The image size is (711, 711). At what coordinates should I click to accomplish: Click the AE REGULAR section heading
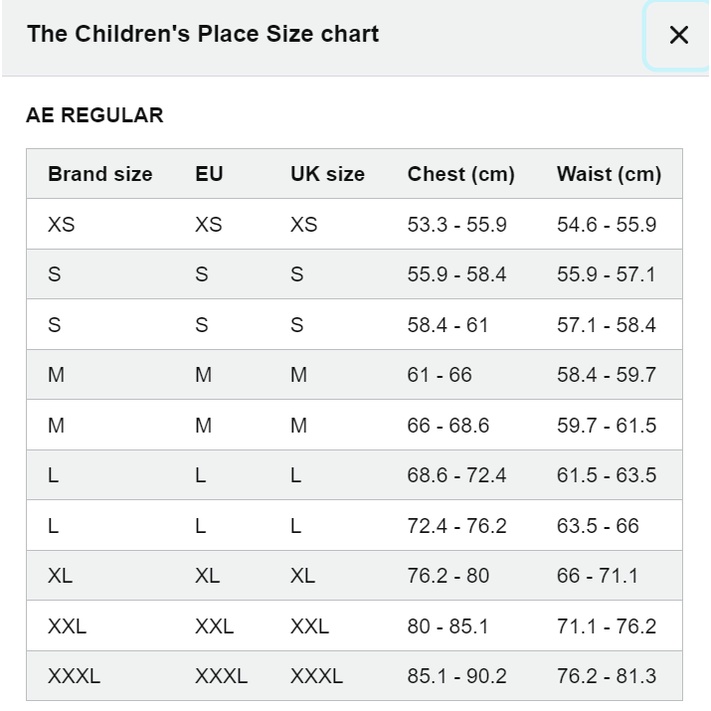point(94,115)
